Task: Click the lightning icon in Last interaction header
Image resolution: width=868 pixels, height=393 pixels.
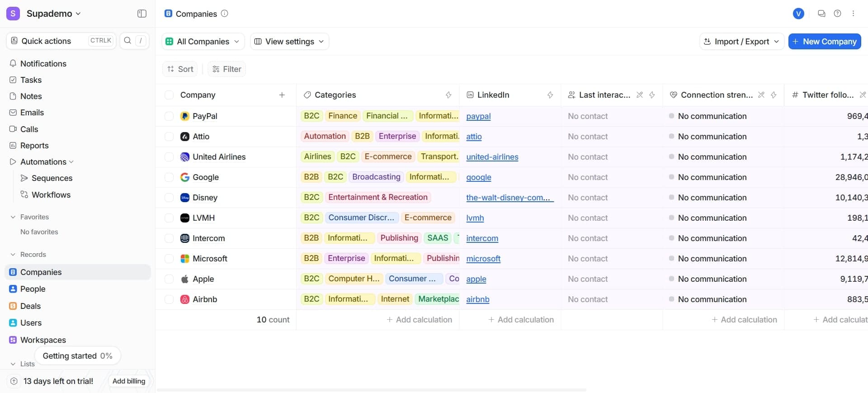Action: (652, 95)
